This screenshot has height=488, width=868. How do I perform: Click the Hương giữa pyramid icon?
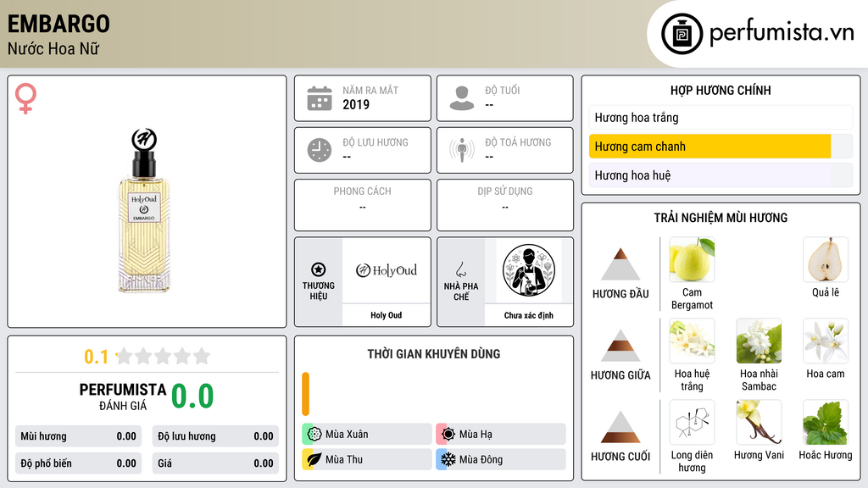click(620, 346)
